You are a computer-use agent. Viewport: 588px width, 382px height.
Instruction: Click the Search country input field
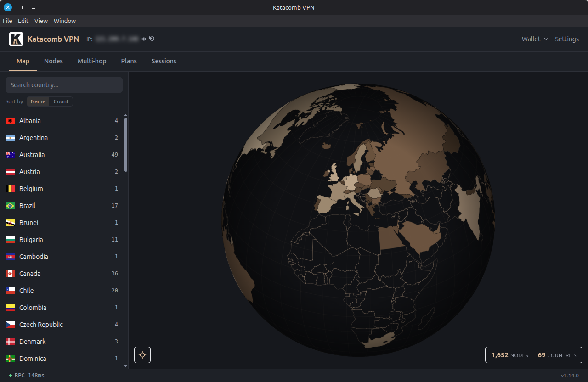coord(64,85)
